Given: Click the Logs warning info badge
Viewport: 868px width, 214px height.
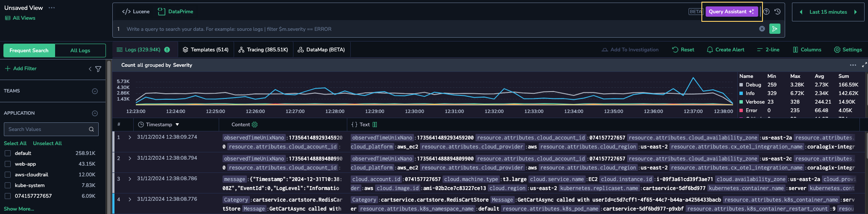Looking at the screenshot, I should coord(167,50).
